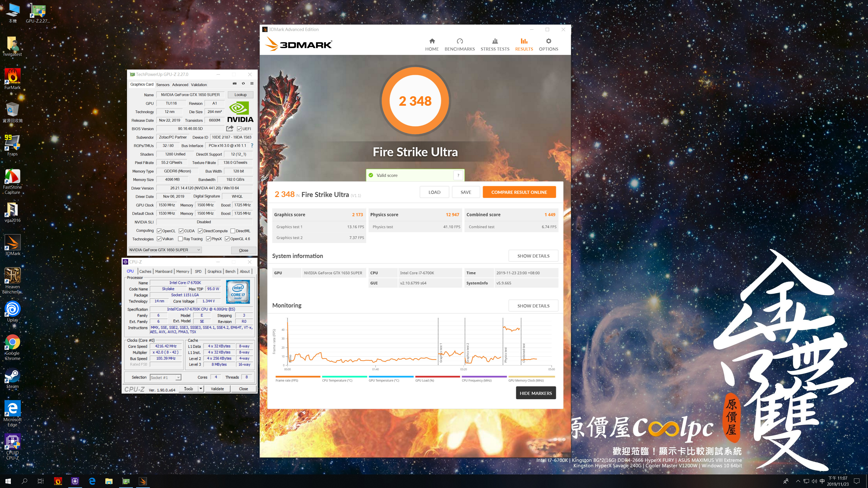Open the OPTIONS gear in 3DMark
The image size is (868, 488).
[548, 45]
